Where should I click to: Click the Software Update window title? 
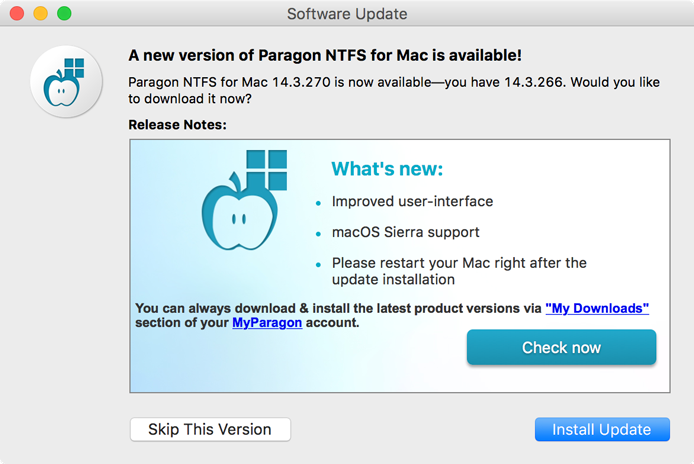[x=347, y=14]
